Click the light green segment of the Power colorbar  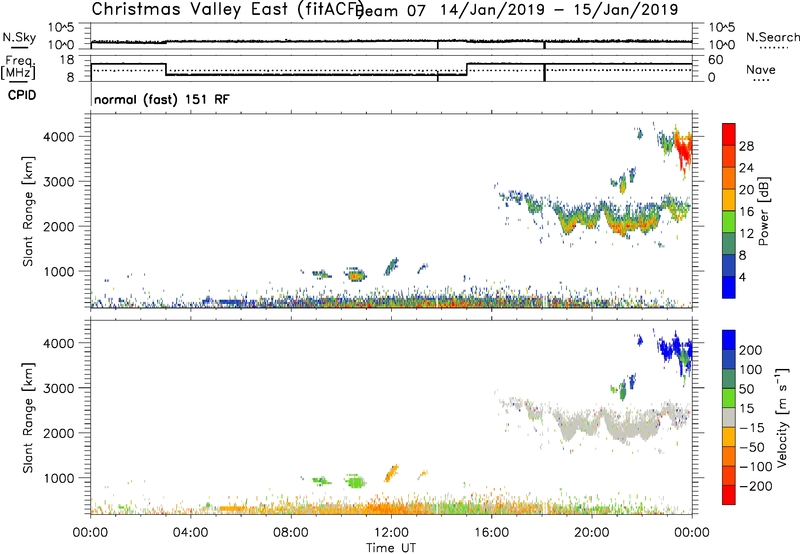(729, 221)
